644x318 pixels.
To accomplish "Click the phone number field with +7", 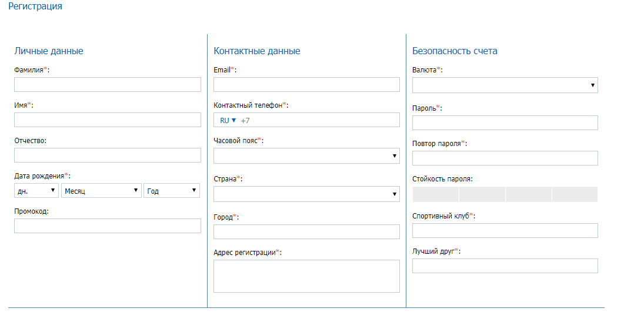I will tap(318, 120).
